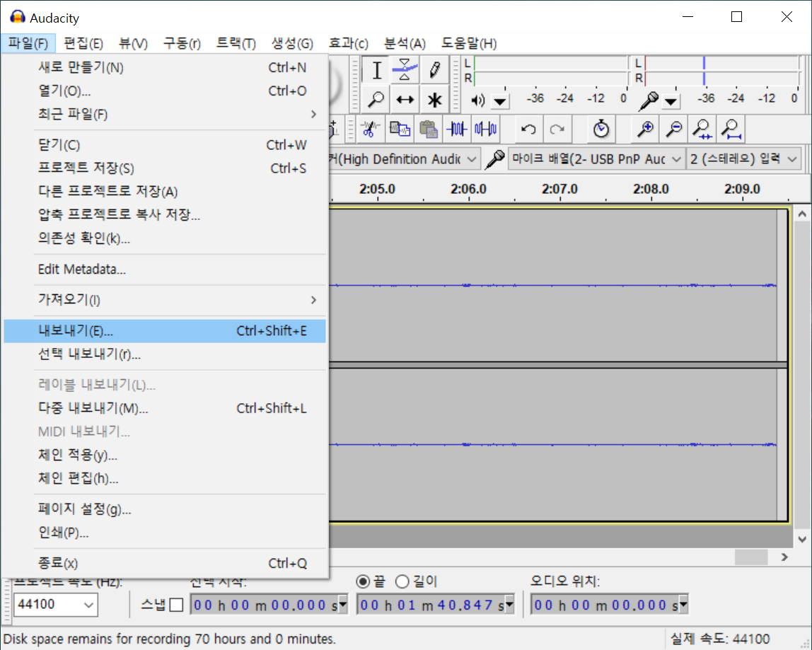Click the vertical scrollbar down arrow
The height and width of the screenshot is (650, 812).
(802, 539)
